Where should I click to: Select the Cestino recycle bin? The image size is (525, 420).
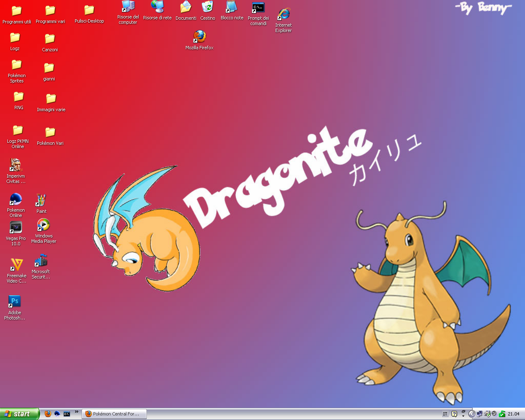pyautogui.click(x=208, y=11)
